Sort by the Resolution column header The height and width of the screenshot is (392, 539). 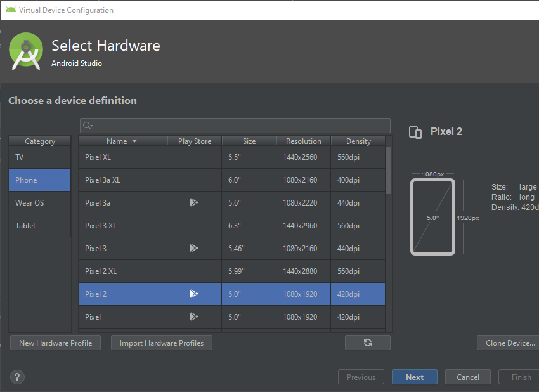point(304,141)
